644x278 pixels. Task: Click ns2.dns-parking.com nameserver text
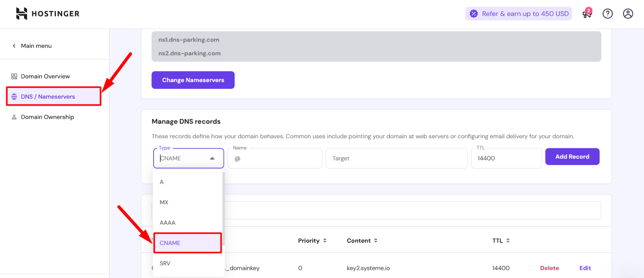189,53
